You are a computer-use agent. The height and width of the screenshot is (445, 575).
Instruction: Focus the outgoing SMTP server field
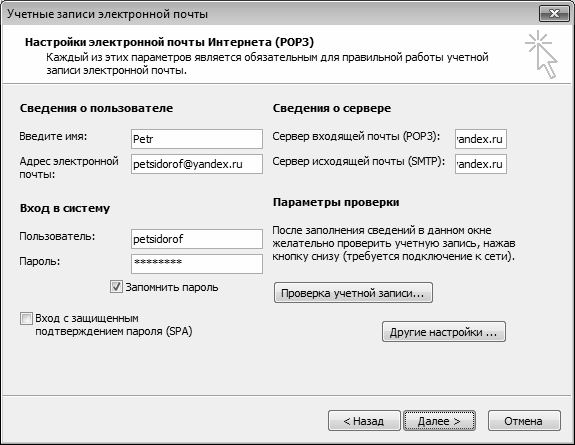tap(481, 164)
